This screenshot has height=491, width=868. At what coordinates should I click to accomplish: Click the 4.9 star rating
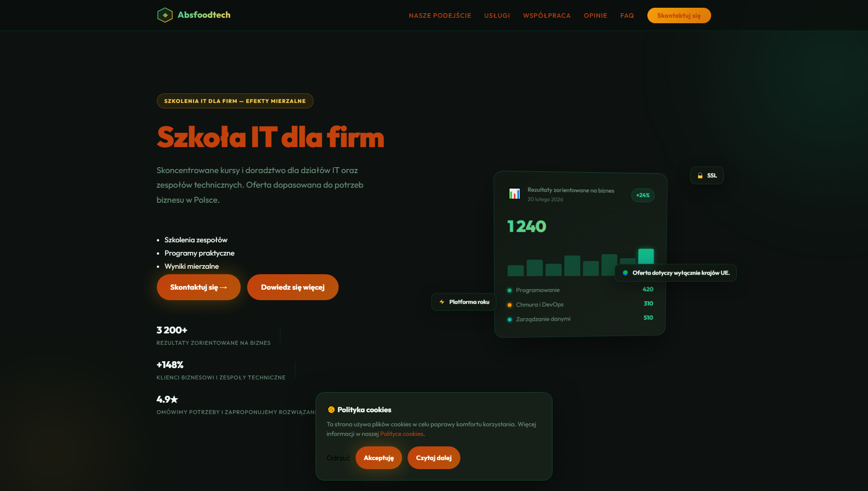pos(167,399)
